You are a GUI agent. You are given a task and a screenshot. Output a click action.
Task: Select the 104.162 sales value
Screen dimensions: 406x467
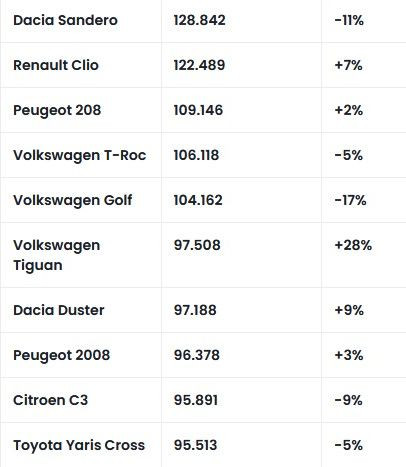198,200
